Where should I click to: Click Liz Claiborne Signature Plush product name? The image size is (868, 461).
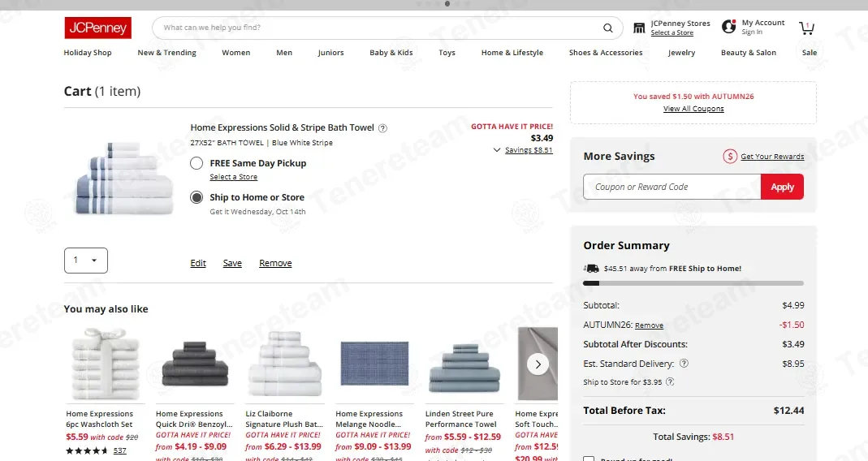click(284, 419)
